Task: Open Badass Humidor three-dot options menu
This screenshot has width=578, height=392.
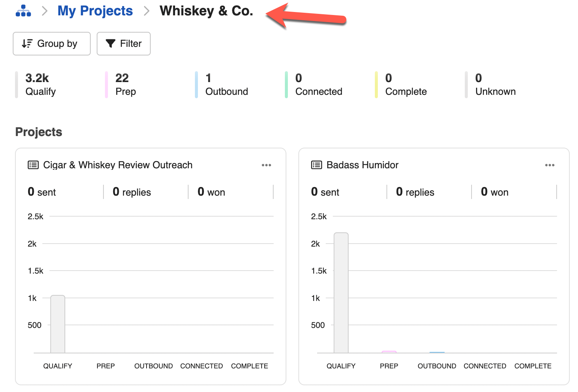Action: click(550, 165)
